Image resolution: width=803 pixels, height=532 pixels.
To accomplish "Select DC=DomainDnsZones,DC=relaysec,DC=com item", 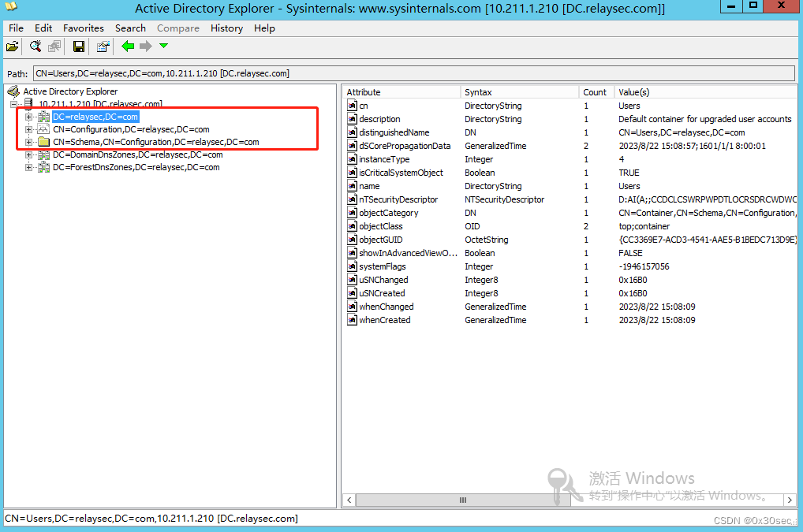I will click(x=138, y=154).
